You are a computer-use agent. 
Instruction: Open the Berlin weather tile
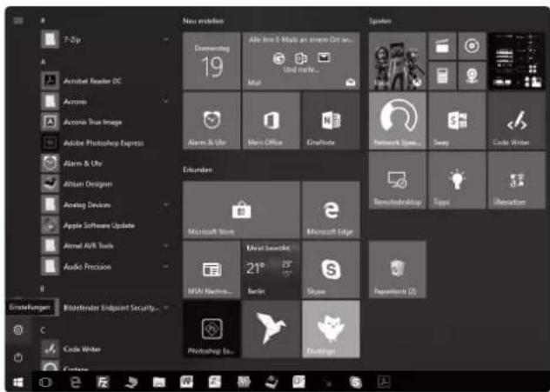(x=272, y=269)
